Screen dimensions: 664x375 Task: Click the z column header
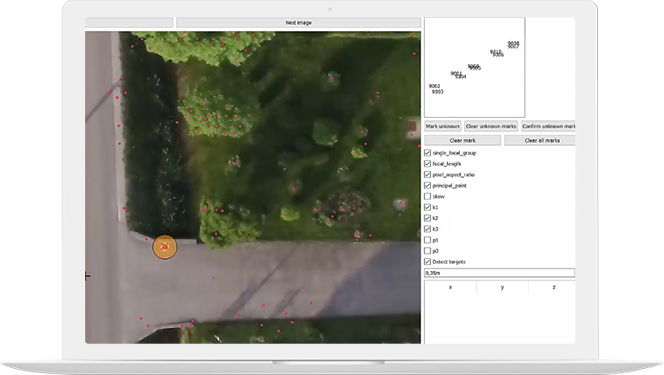pyautogui.click(x=553, y=287)
